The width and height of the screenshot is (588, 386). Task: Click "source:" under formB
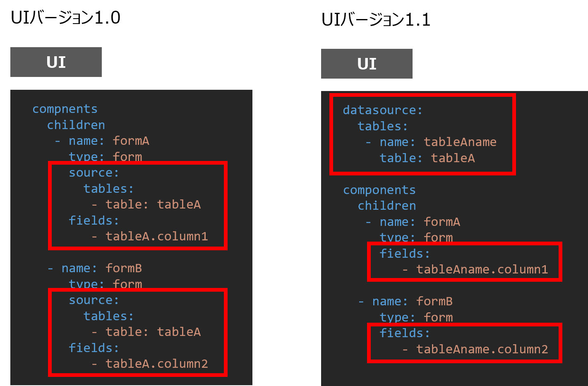[94, 300]
